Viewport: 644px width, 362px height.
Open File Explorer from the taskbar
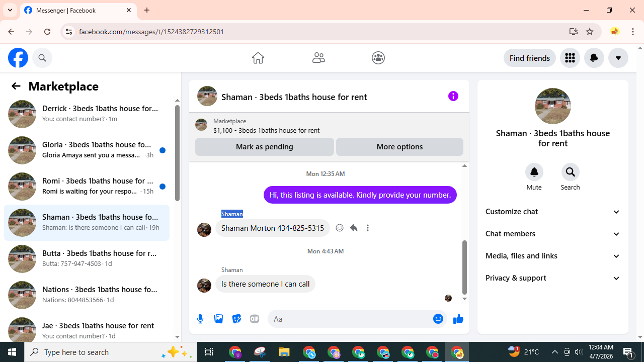(284, 352)
